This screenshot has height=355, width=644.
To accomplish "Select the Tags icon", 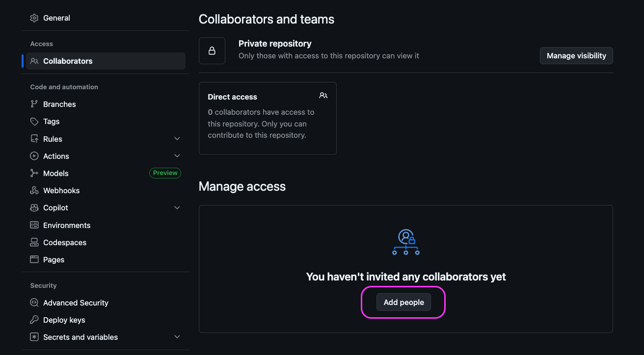I will click(x=34, y=121).
